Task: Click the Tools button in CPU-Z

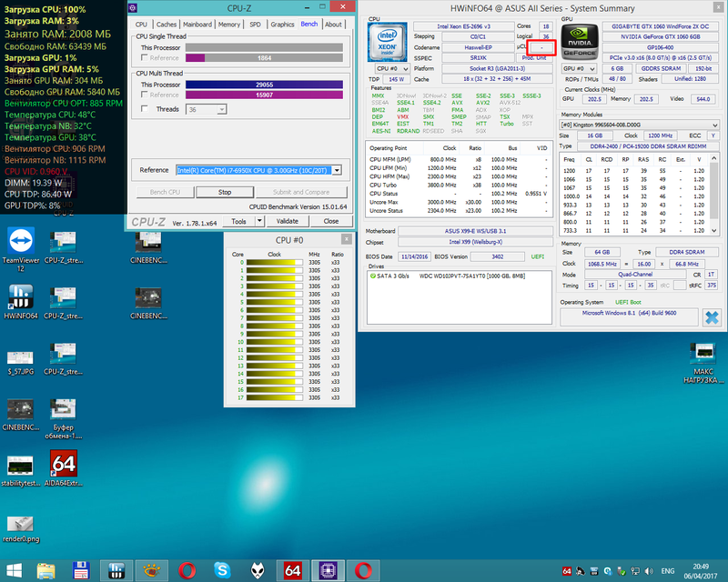Action: pyautogui.click(x=239, y=221)
